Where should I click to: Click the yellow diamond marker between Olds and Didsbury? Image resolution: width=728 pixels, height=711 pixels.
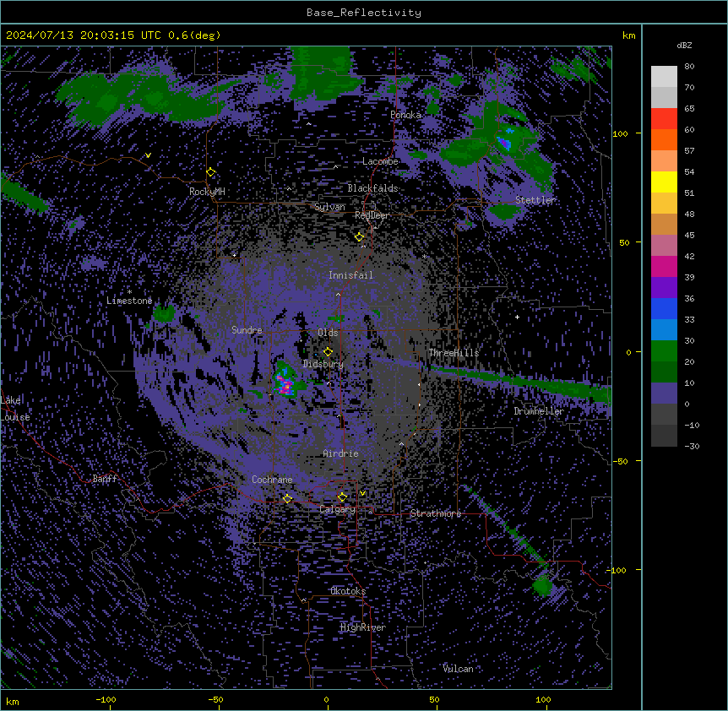point(328,351)
